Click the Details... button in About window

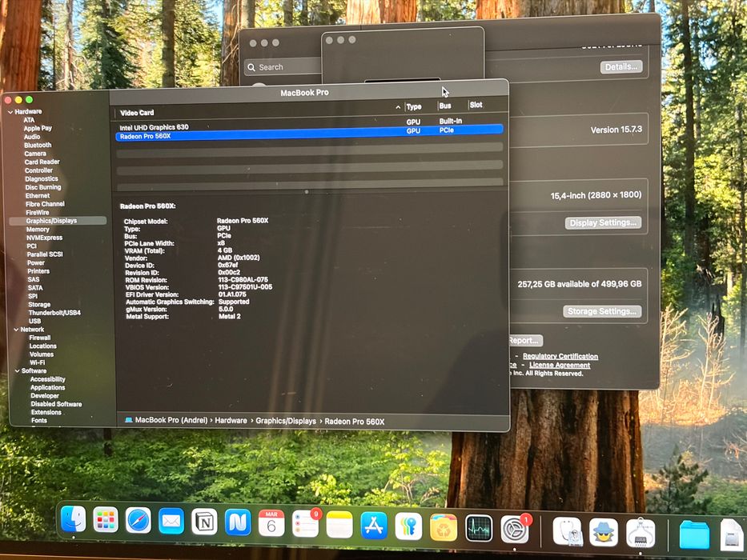pyautogui.click(x=621, y=67)
